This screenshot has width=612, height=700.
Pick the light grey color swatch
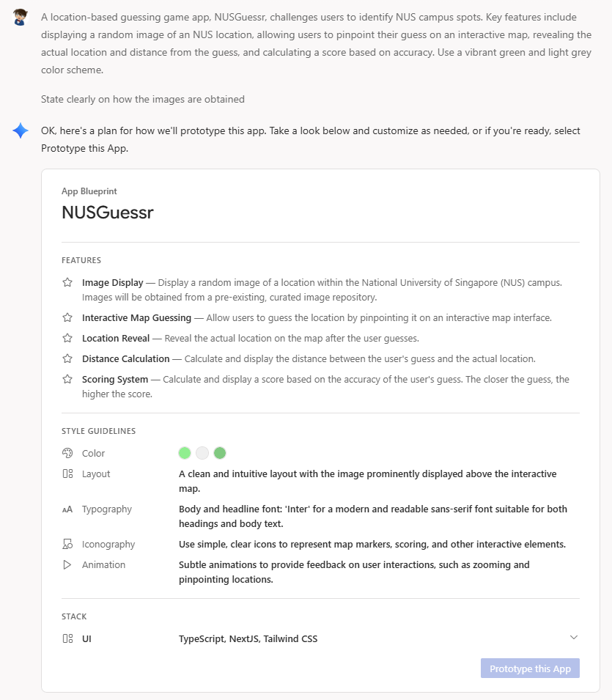[202, 453]
